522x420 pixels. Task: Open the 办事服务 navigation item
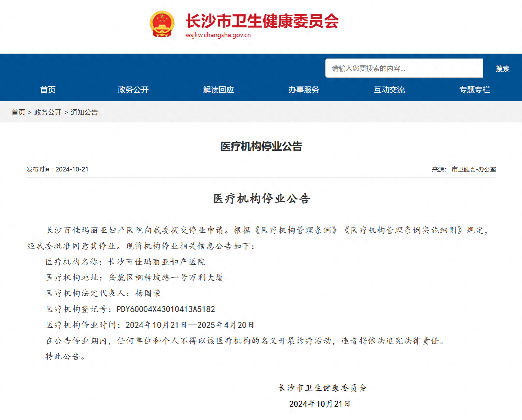(304, 90)
